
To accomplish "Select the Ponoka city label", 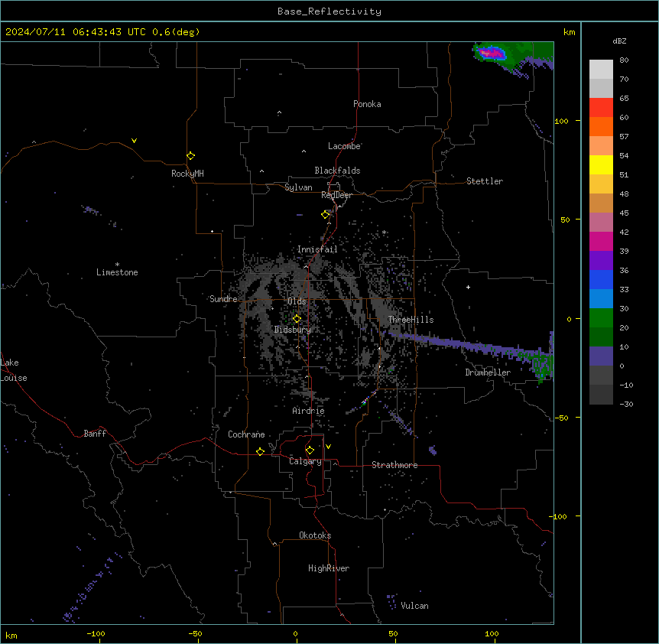I will pos(367,104).
